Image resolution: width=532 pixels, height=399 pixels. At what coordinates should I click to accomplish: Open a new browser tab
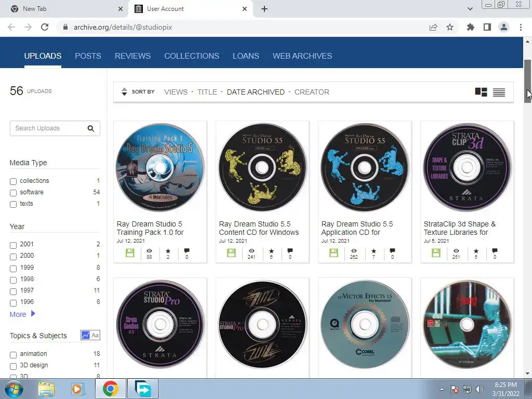pyautogui.click(x=264, y=9)
